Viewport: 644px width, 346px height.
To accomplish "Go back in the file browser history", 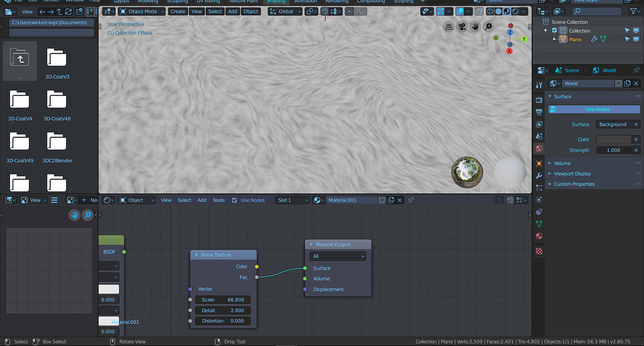I will [x=42, y=11].
